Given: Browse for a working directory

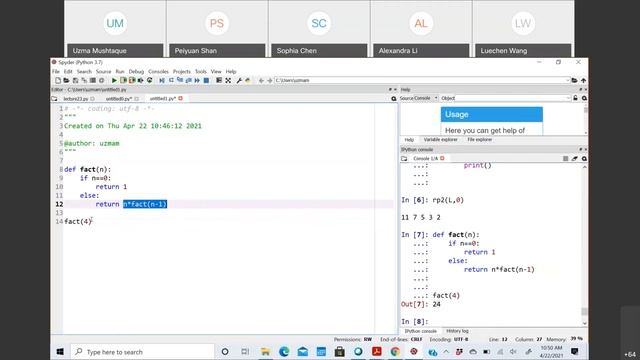Looking at the screenshot, I should coord(575,80).
